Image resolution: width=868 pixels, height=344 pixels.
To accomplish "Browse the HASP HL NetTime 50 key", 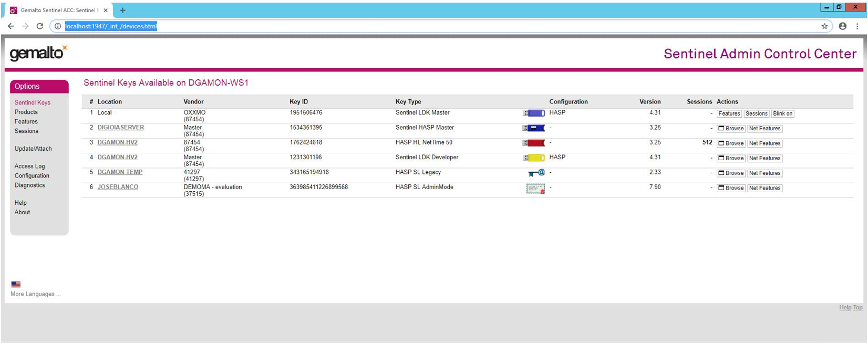I will pyautogui.click(x=731, y=143).
